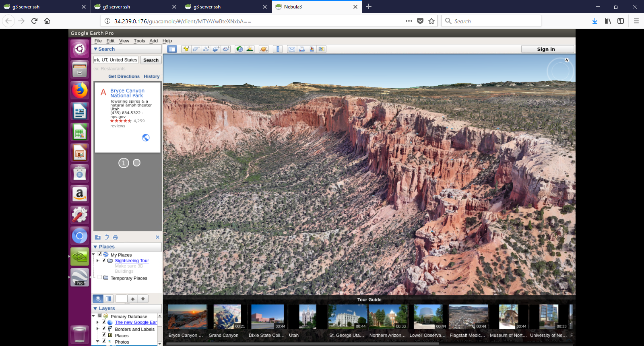Open the Bryce Canyon National Park result link

pyautogui.click(x=127, y=93)
